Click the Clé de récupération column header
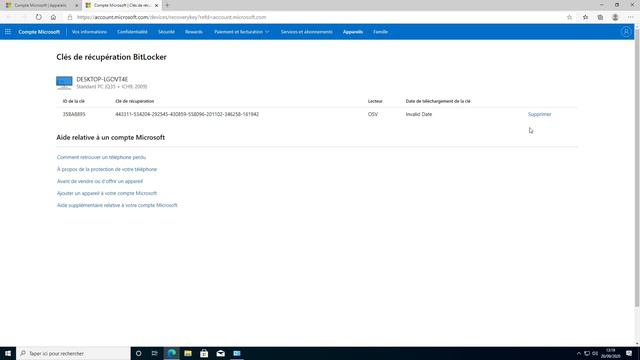 135,101
